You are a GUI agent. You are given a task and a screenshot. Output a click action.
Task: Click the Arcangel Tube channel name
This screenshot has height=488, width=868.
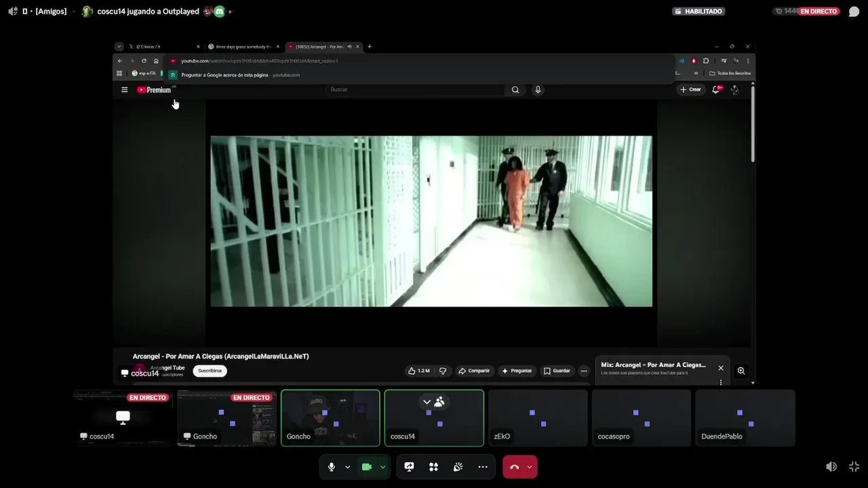pos(167,368)
